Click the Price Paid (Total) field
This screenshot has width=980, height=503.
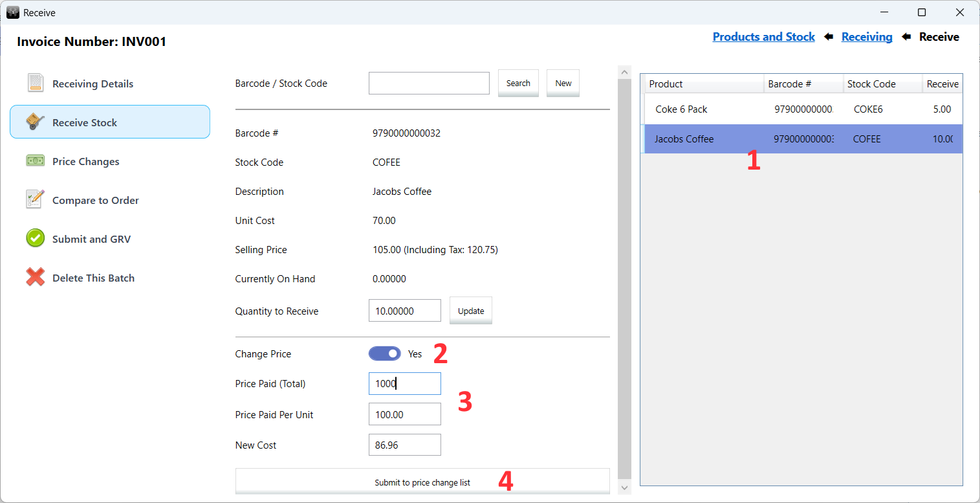coord(405,383)
